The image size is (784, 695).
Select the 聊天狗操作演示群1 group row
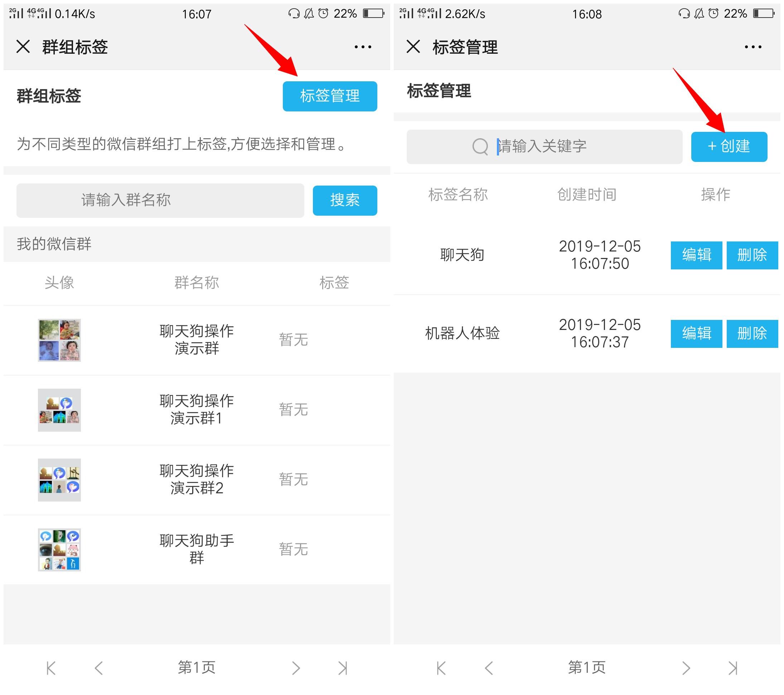(197, 410)
